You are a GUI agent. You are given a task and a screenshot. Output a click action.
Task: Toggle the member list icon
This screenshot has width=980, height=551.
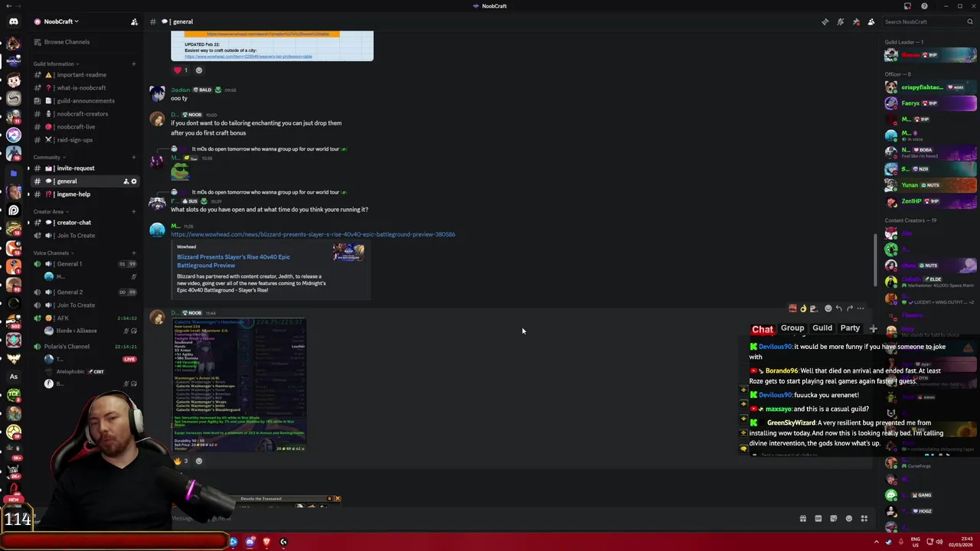pos(871,21)
